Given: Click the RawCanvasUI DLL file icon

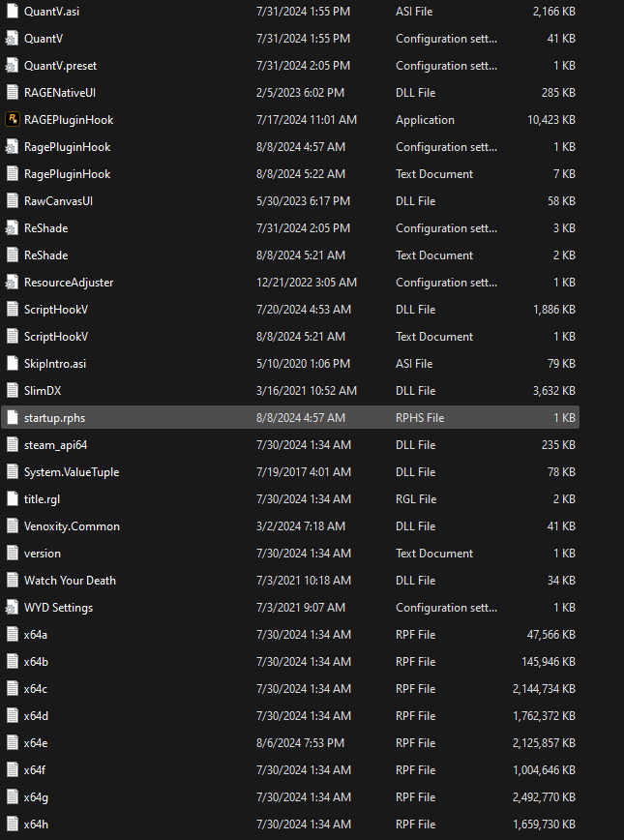Looking at the screenshot, I should click(13, 201).
